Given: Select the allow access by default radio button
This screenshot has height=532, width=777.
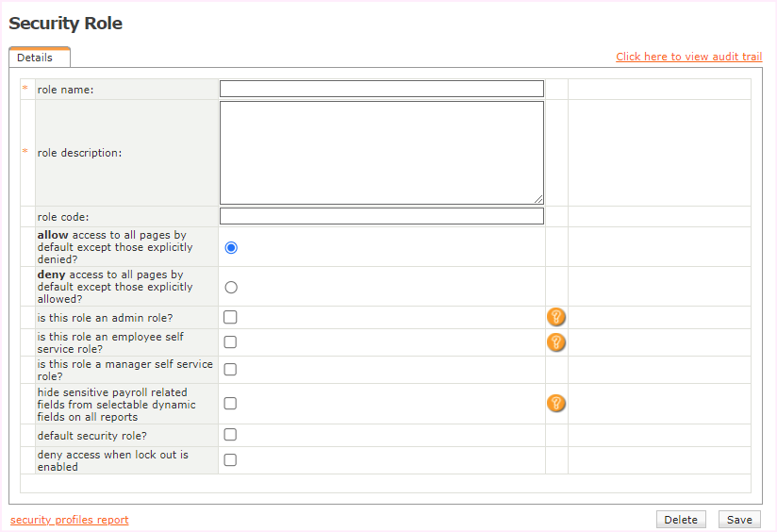Looking at the screenshot, I should (231, 247).
